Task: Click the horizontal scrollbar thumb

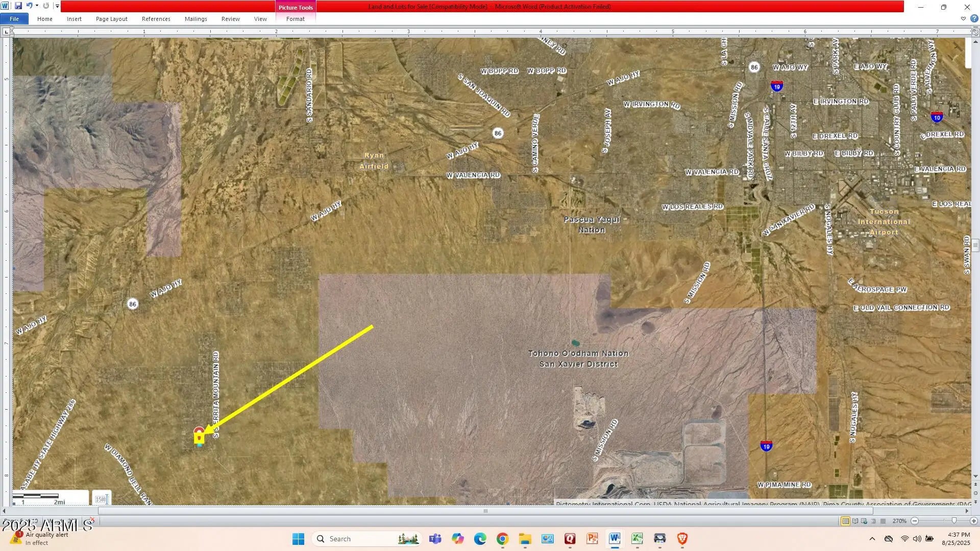Action: [485, 511]
